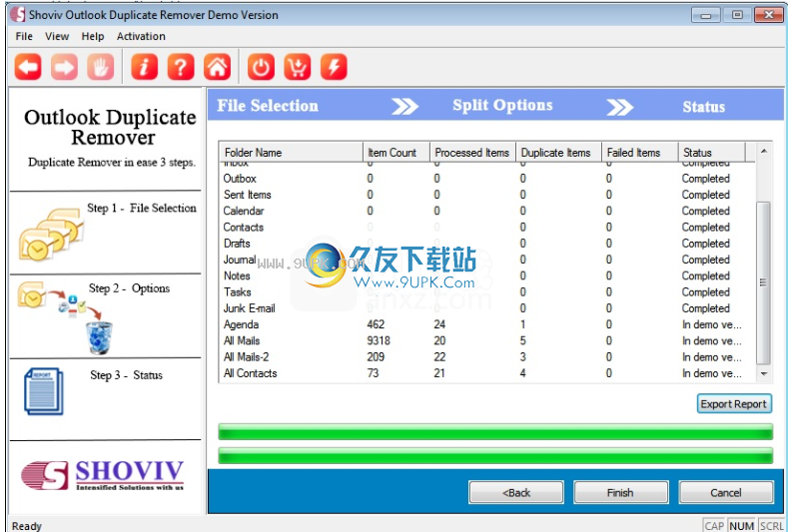Screen dimensions: 788x532
Task: Open the Info (i) toolbar icon
Action: tap(144, 67)
